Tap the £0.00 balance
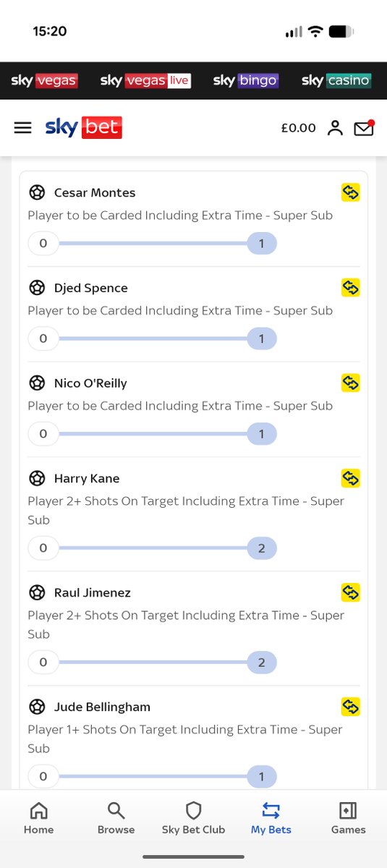 tap(298, 128)
